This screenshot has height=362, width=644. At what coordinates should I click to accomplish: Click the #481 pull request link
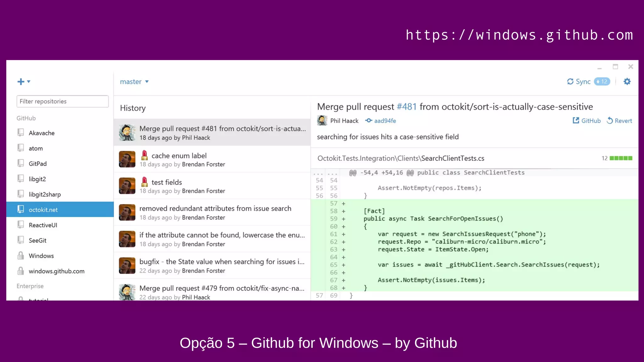(407, 107)
